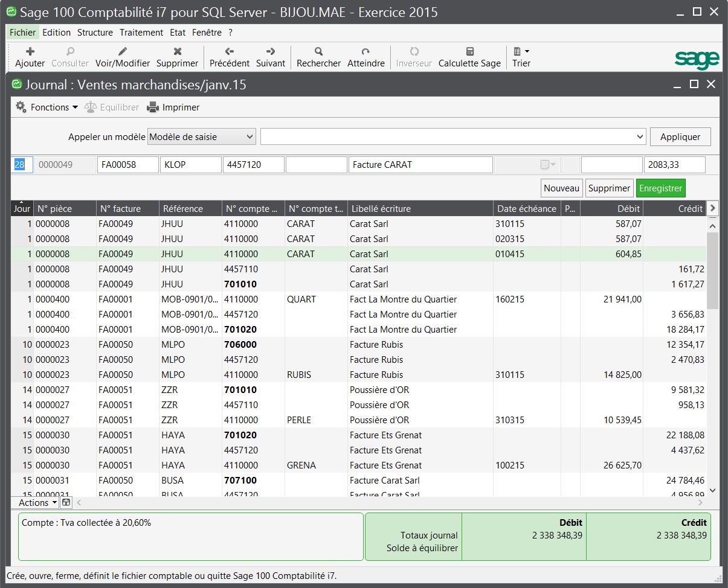Click the journal window title icon
This screenshot has width=728, height=588.
coord(17,85)
